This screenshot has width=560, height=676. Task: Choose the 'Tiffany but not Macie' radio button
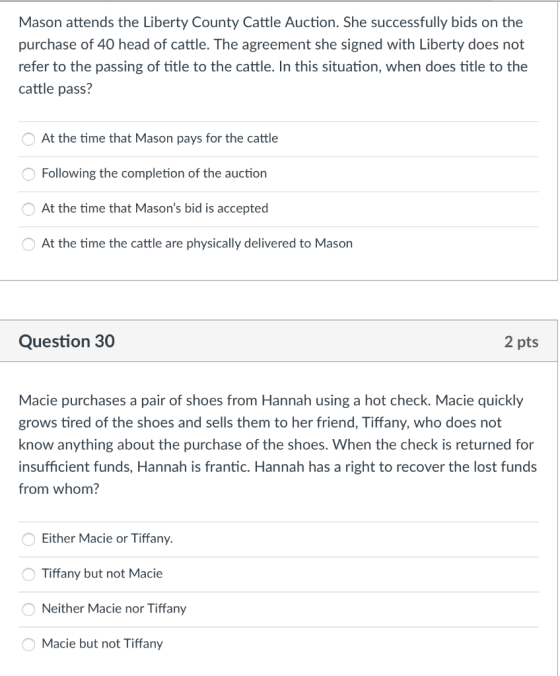28,574
